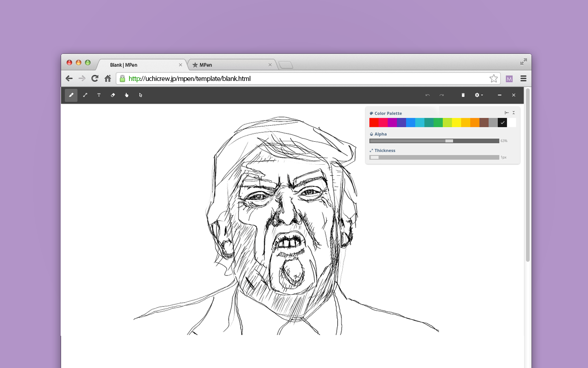Click the '63%' alpha value
588x368 pixels.
(x=504, y=141)
